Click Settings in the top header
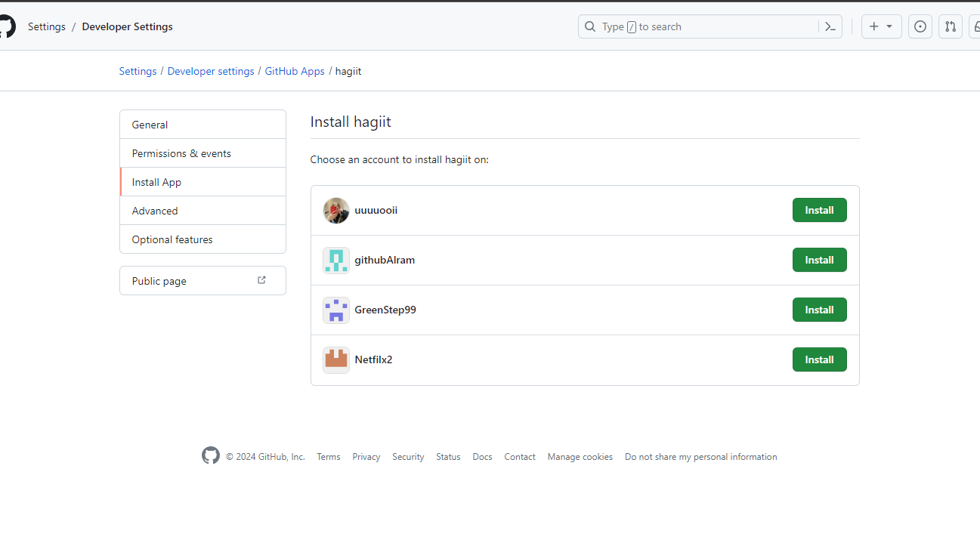The width and height of the screenshot is (980, 549). click(x=47, y=26)
